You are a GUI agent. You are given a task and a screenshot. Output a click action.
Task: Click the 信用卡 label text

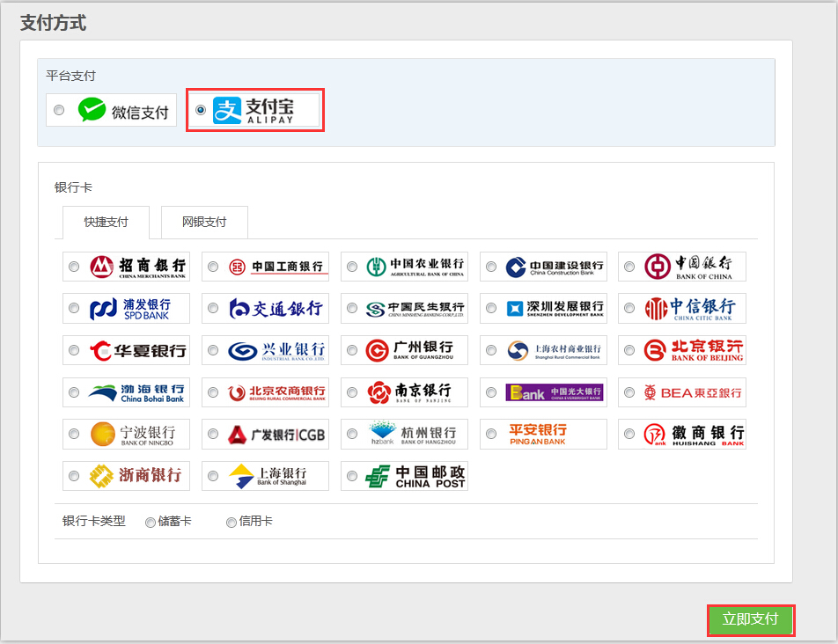pyautogui.click(x=255, y=522)
